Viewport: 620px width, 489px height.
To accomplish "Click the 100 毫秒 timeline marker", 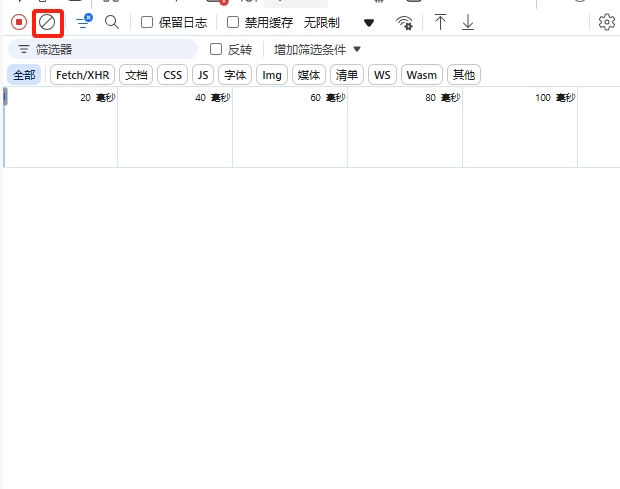I will click(x=555, y=98).
